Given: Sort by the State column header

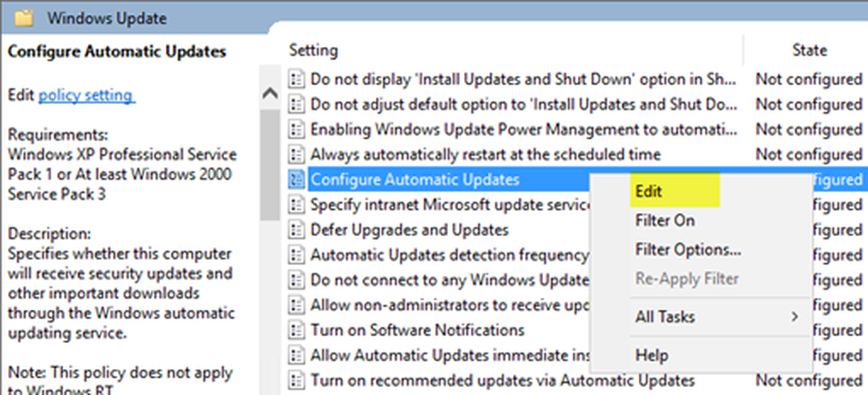Looking at the screenshot, I should pos(809,50).
